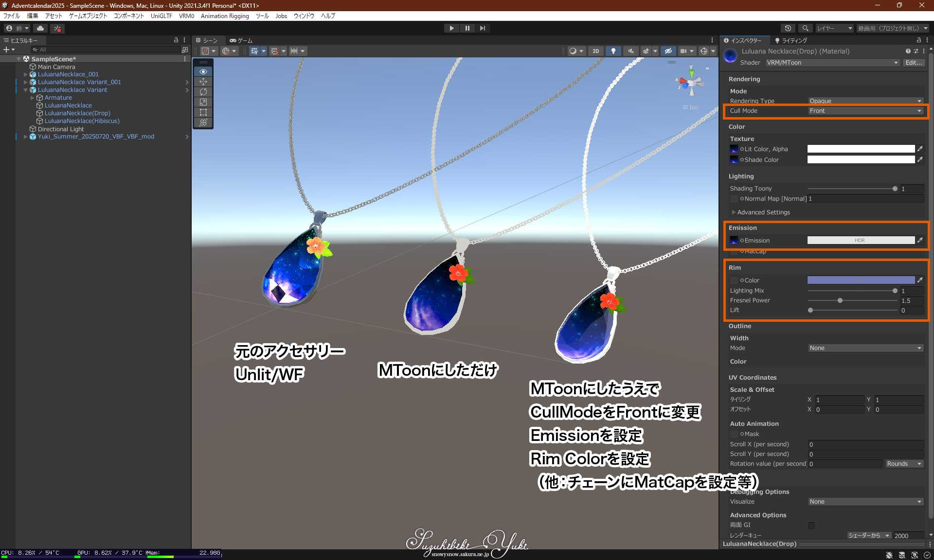This screenshot has height=560, width=934.
Task: Toggle scene lighting bulb button
Action: (613, 51)
